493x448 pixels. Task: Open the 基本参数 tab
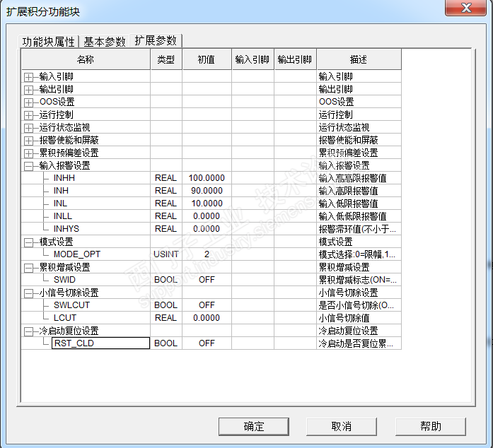pyautogui.click(x=105, y=42)
